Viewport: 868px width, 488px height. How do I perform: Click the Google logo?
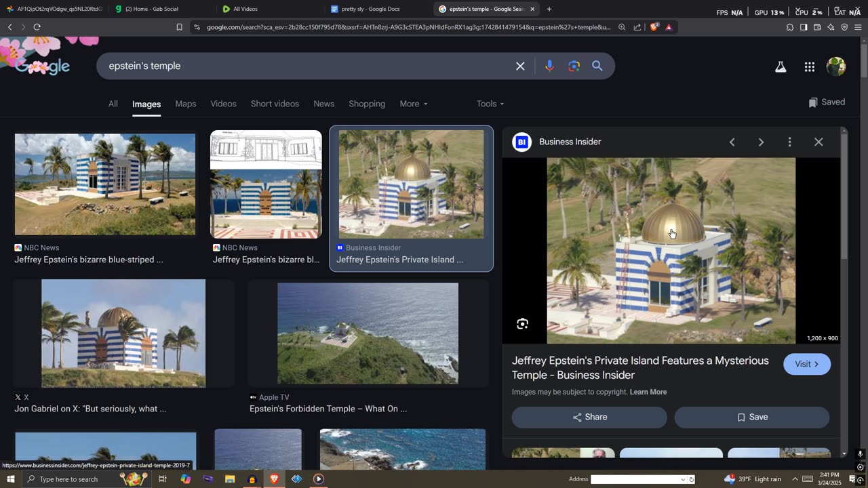tap(42, 66)
